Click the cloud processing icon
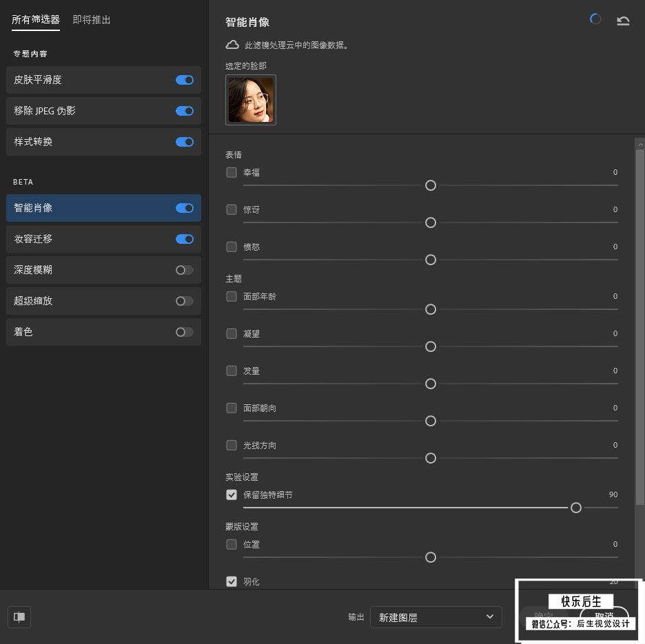This screenshot has height=644, width=645. click(x=232, y=45)
